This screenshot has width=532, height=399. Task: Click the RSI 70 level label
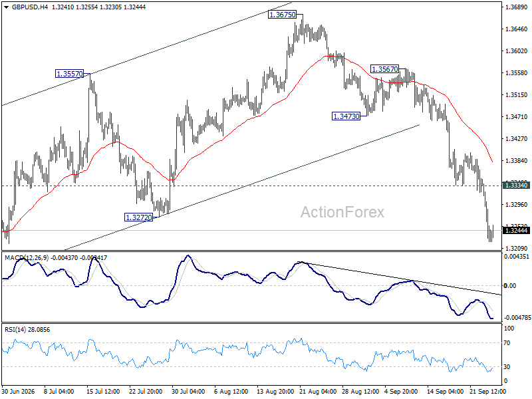[507, 343]
